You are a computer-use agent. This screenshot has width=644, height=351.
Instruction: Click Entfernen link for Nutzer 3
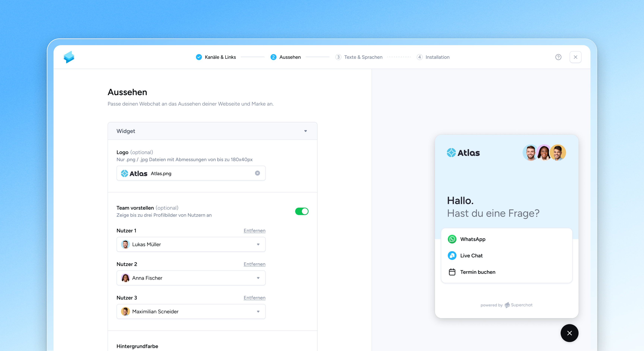point(254,297)
